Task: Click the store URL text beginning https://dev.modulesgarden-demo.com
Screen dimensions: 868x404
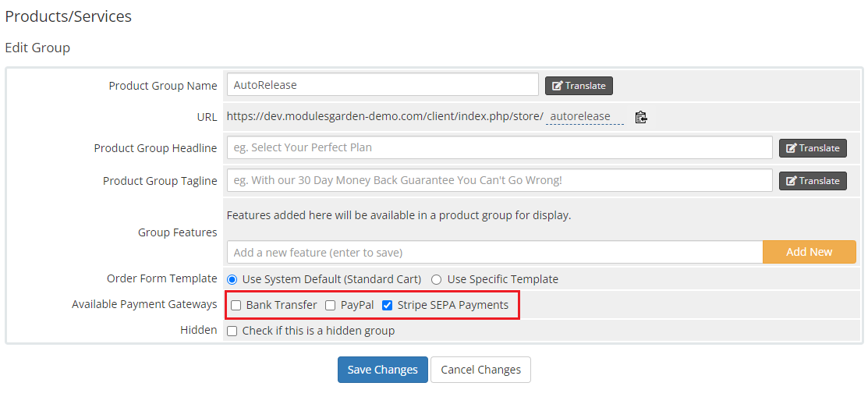Action: 384,117
